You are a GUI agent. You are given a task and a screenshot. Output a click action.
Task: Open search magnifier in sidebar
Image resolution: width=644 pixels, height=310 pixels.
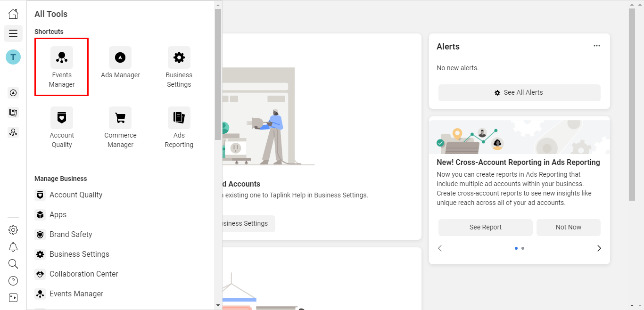coord(13,264)
